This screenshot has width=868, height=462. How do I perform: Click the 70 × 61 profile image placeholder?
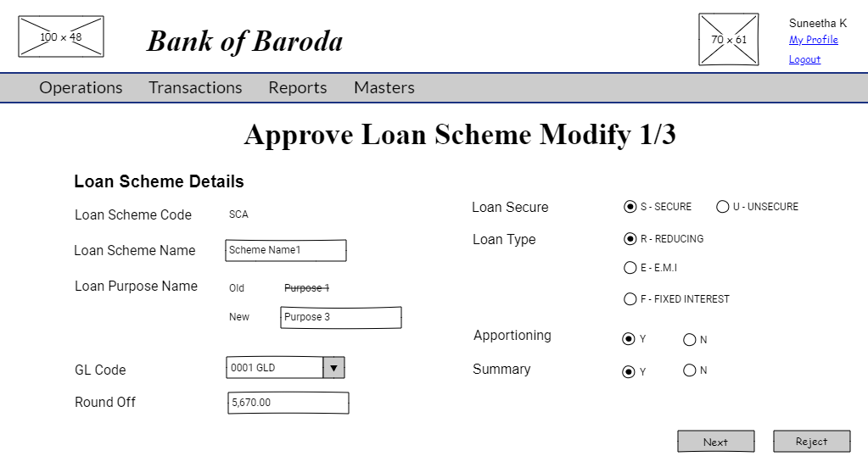[x=728, y=39]
